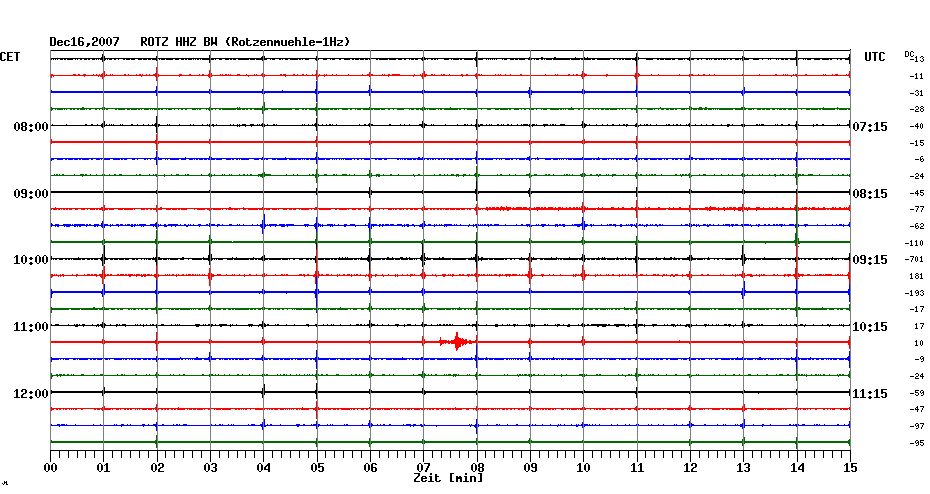Select the DC offset value -9
Screen dimensions: 930x494
tap(919, 359)
